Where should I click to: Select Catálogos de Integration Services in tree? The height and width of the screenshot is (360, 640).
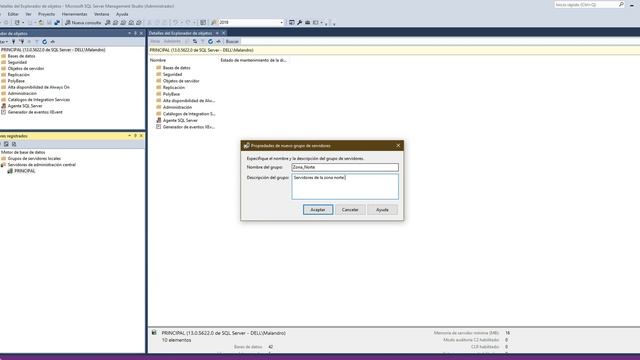[x=39, y=100]
